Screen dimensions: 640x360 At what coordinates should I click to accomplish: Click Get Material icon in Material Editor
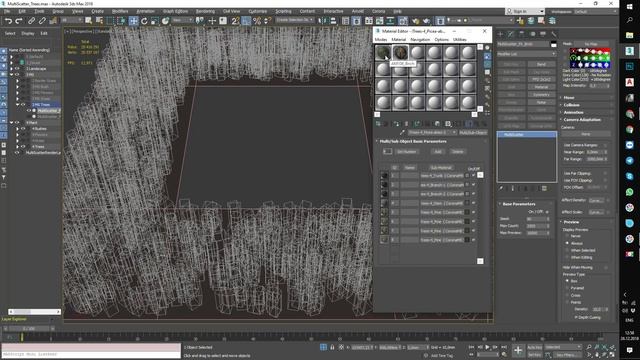(x=378, y=123)
